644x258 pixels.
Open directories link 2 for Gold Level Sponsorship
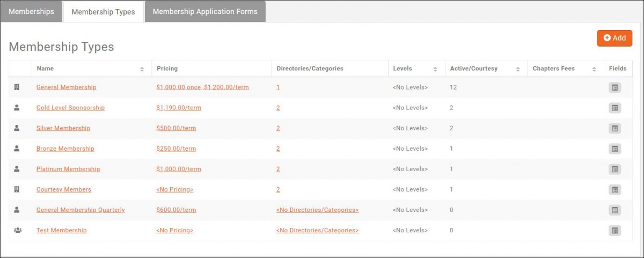[x=278, y=107]
